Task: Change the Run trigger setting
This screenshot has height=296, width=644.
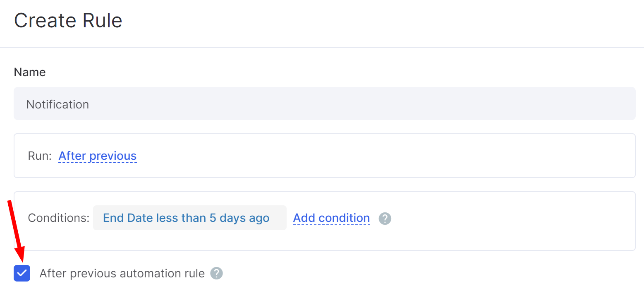Action: coord(98,156)
